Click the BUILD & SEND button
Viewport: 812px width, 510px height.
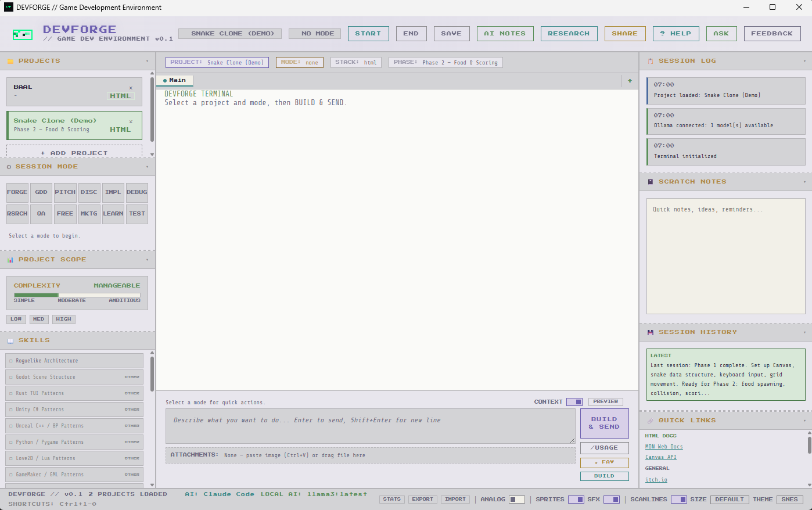coord(604,423)
